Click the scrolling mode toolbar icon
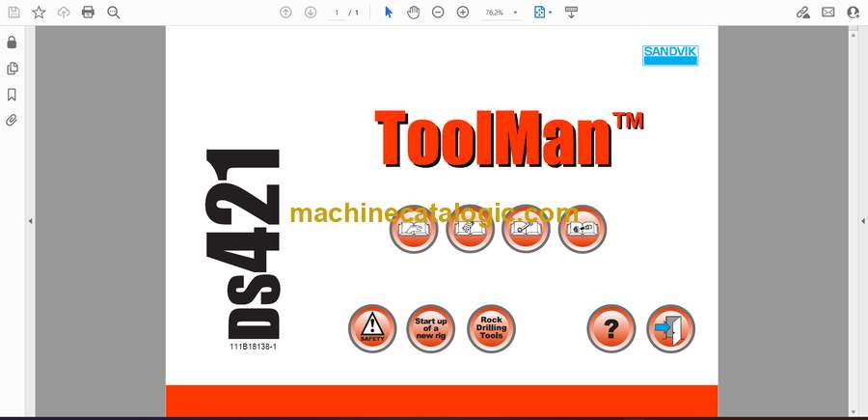The image size is (868, 420). pos(571,13)
